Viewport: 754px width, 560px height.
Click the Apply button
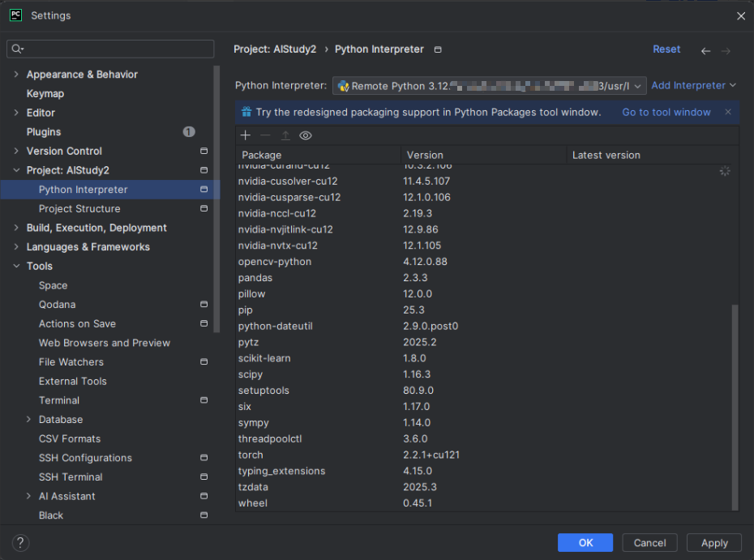[714, 543]
